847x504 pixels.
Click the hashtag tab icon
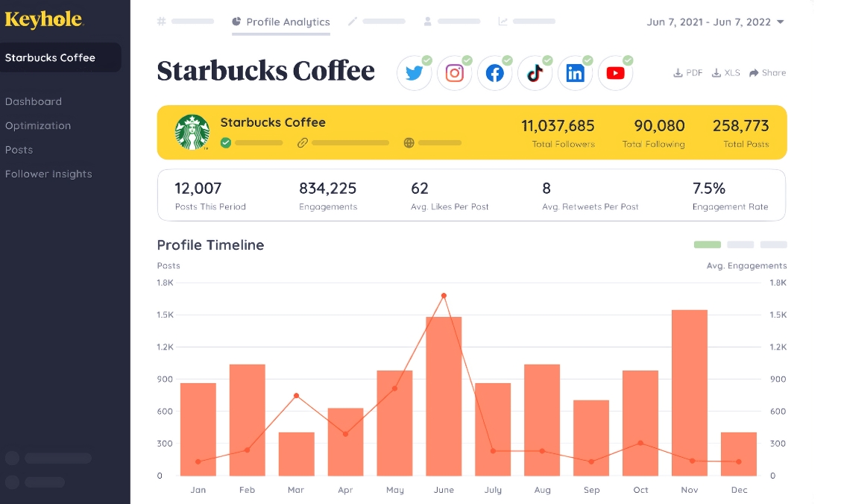click(161, 22)
